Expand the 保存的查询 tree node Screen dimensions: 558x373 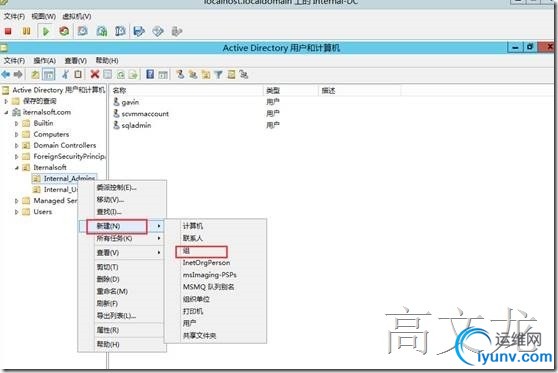click(x=6, y=101)
